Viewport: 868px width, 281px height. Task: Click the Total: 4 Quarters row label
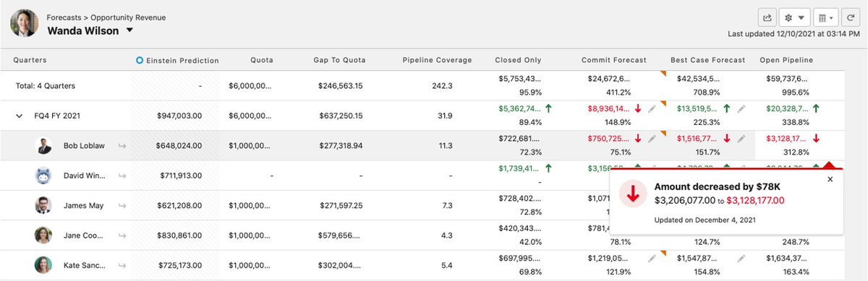pyautogui.click(x=45, y=86)
